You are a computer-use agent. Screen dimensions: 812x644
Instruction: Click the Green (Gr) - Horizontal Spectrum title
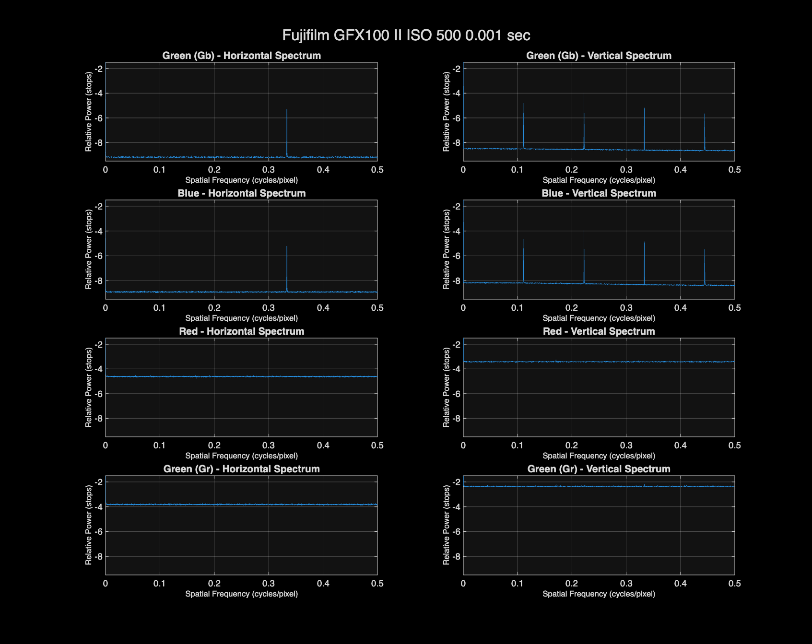pyautogui.click(x=242, y=469)
